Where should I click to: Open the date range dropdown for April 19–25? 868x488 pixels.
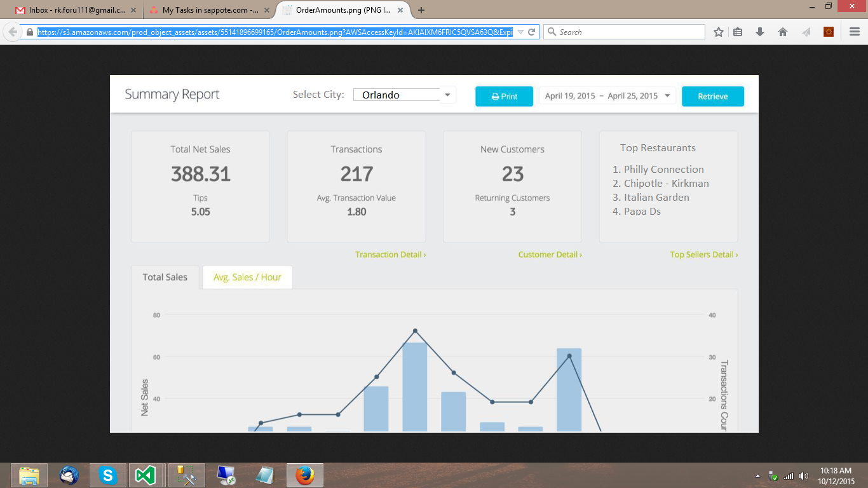coord(667,96)
